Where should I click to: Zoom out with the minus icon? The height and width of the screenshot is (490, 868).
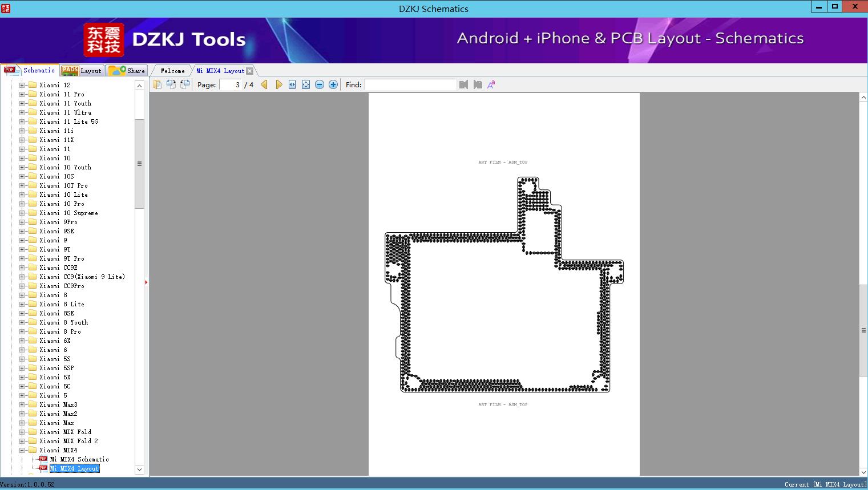pos(320,84)
